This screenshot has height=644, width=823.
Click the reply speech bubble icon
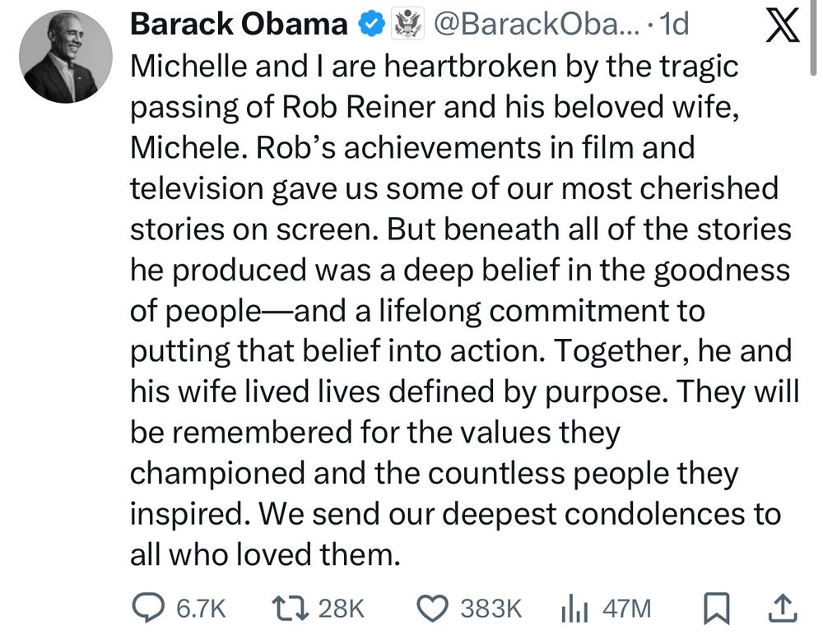point(149,608)
